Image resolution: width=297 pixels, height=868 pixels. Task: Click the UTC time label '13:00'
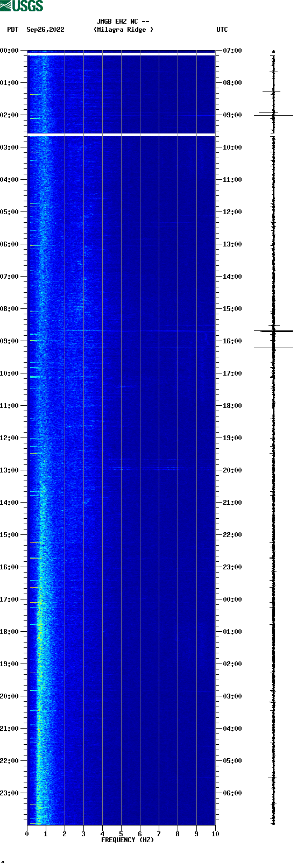[232, 244]
